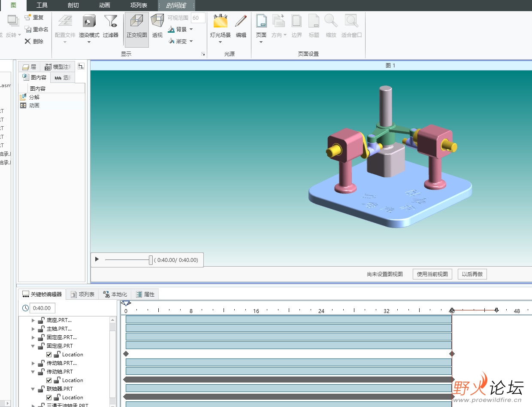532x407 pixels.
Task: Click the end keyframe diamond at 40 seconds
Action: 452,354
